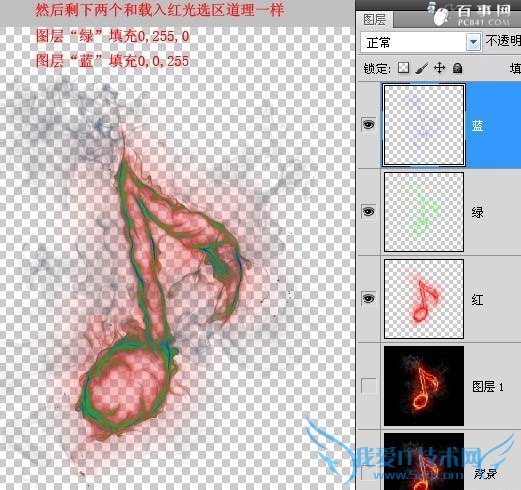Click the 绿 layer name
Screen dimensions: 521x490
[477, 212]
